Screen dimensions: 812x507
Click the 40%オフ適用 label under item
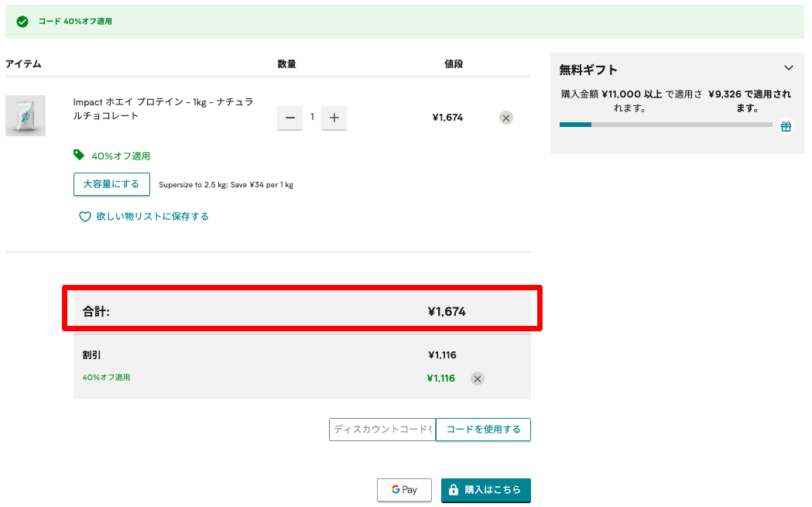click(121, 156)
